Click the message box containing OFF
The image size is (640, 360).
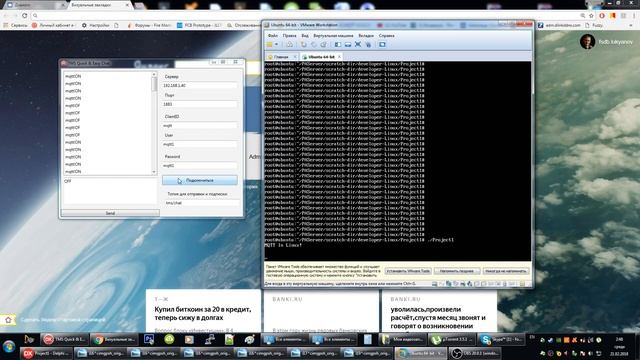[x=109, y=191]
